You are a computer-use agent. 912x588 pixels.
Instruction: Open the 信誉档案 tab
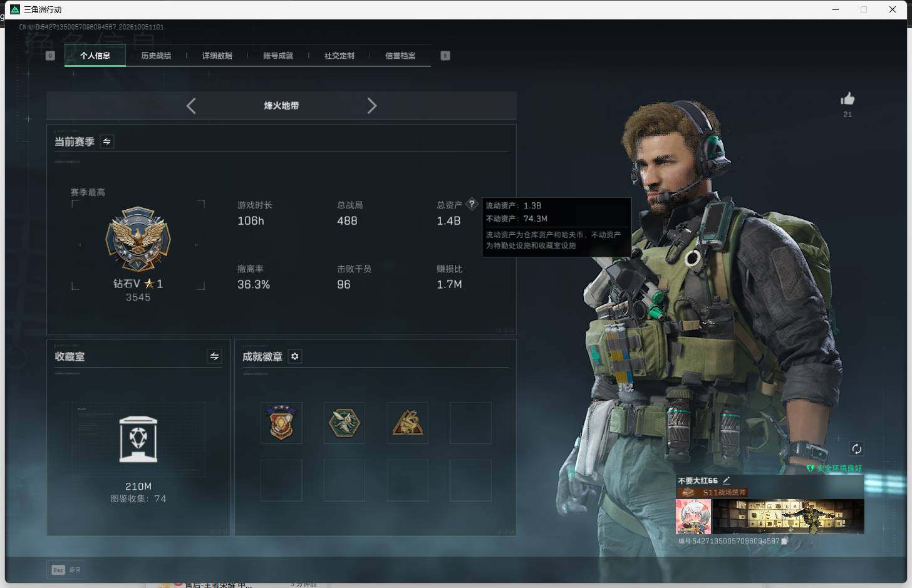(x=400, y=56)
